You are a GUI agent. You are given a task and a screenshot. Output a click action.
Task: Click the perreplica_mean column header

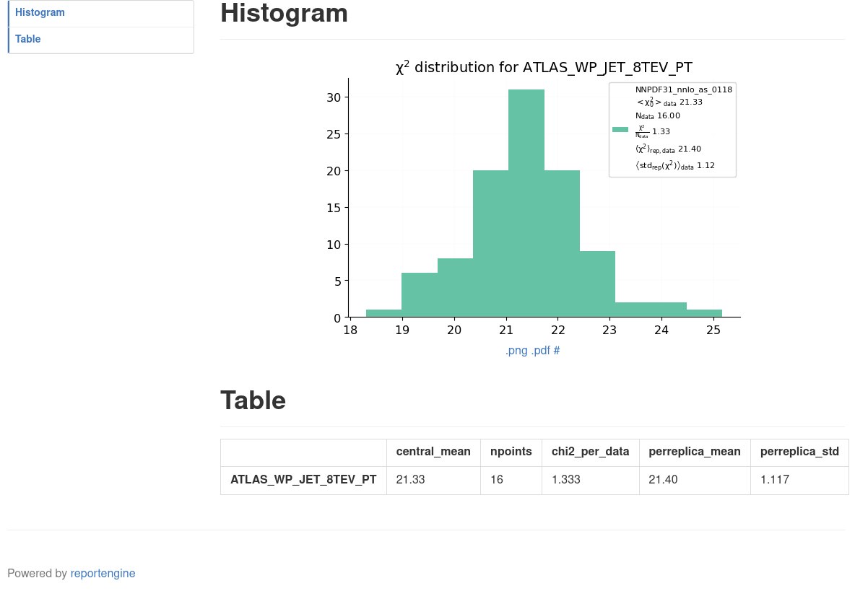695,452
